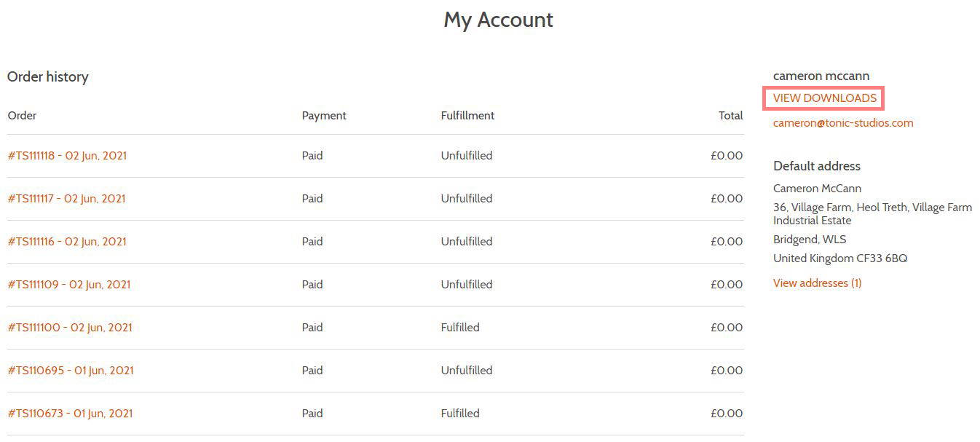Open order #TS111117 details
The width and height of the screenshot is (980, 442).
click(x=66, y=198)
